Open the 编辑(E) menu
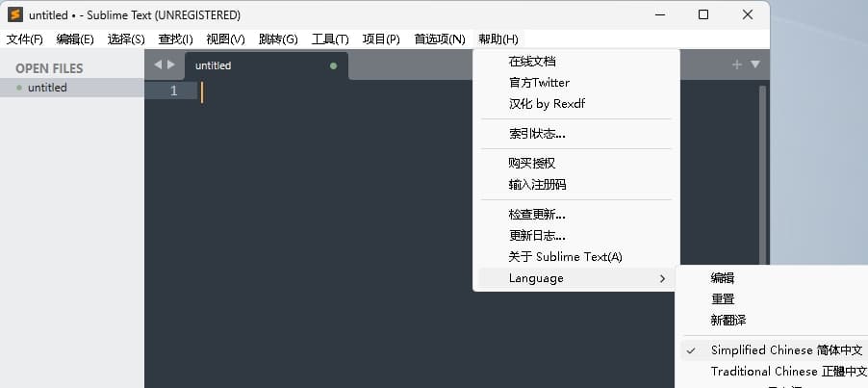Image resolution: width=868 pixels, height=388 pixels. 75,39
